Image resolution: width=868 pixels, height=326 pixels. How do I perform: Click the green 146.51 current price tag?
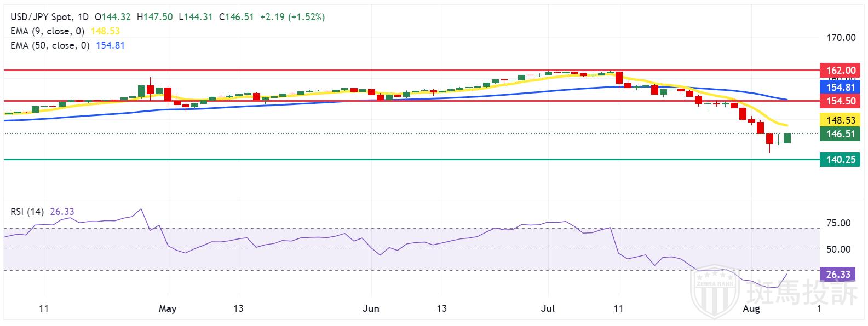840,134
